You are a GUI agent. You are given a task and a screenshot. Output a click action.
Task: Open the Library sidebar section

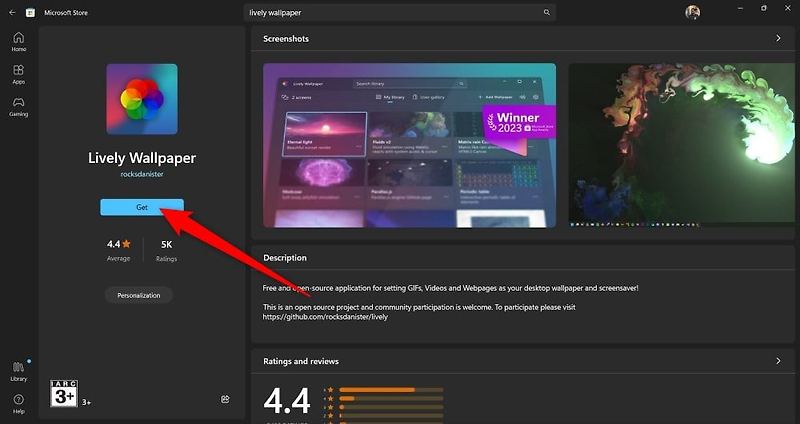point(18,371)
